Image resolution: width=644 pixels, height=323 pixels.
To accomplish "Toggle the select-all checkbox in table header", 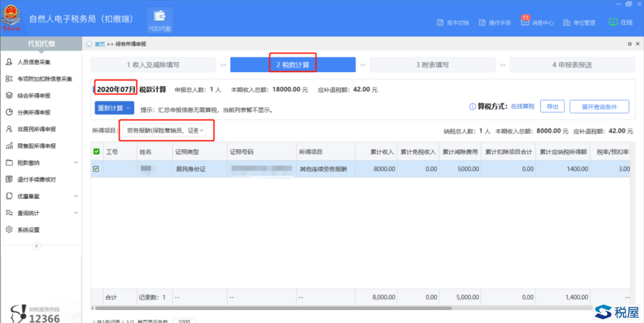I will pos(97,152).
